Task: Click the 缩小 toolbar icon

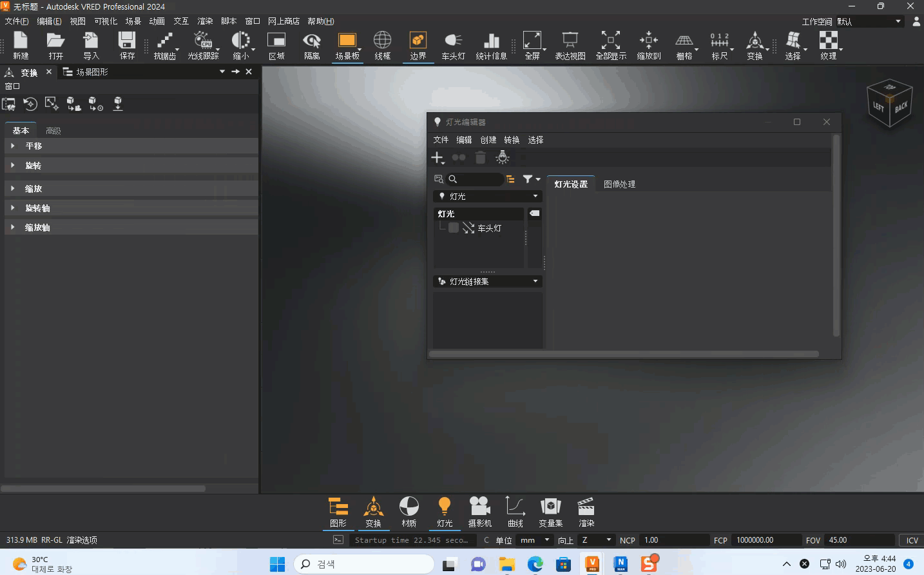Action: coord(241,46)
